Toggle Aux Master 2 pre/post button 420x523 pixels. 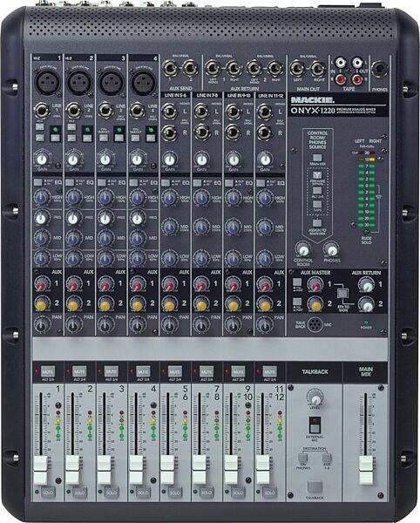(x=296, y=302)
